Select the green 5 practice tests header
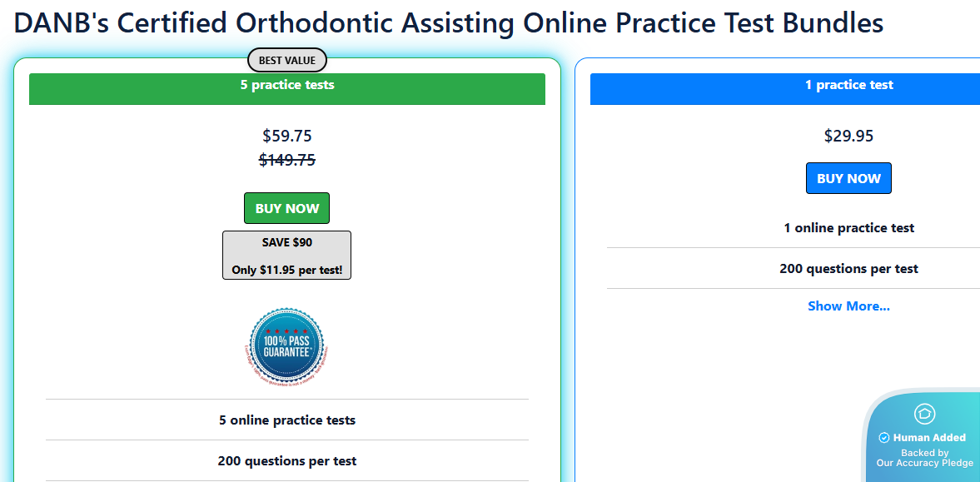This screenshot has width=980, height=482. [287, 88]
